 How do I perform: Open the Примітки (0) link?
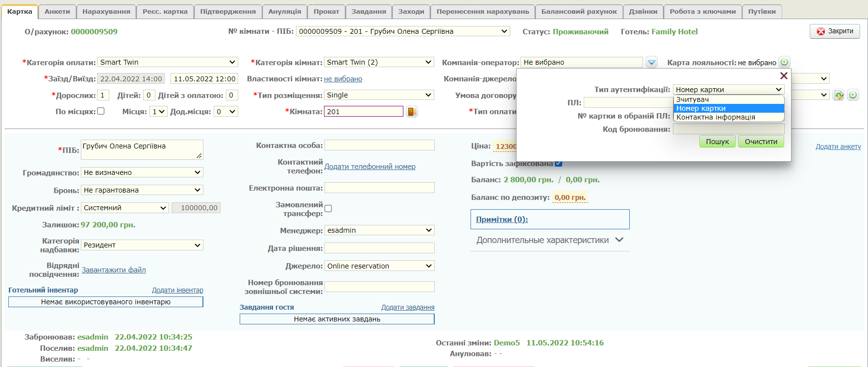pyautogui.click(x=502, y=220)
